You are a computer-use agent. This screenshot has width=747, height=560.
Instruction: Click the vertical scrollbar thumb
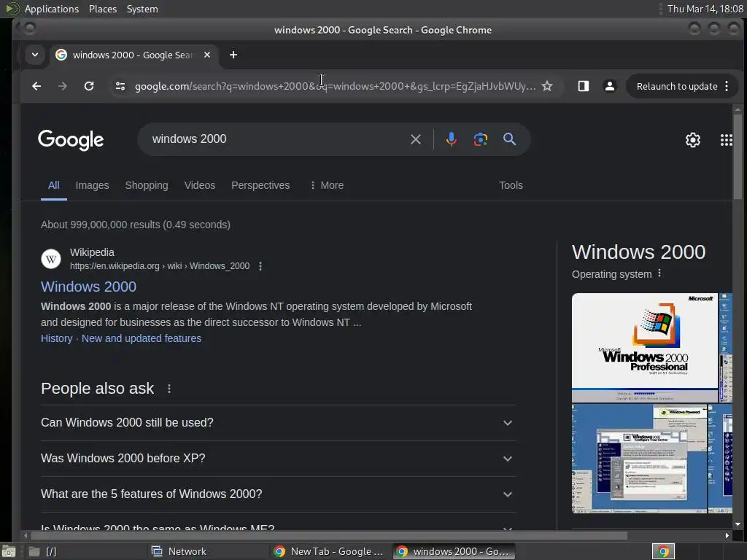tap(738, 157)
